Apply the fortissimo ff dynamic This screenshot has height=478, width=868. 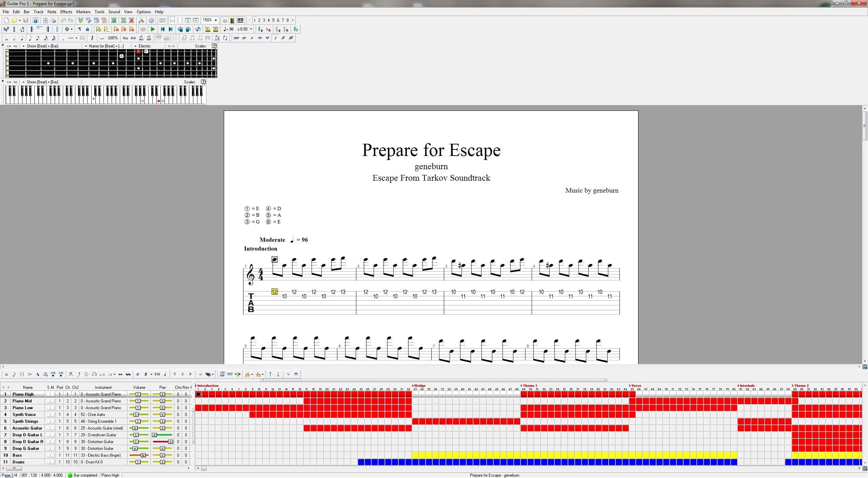[x=283, y=38]
